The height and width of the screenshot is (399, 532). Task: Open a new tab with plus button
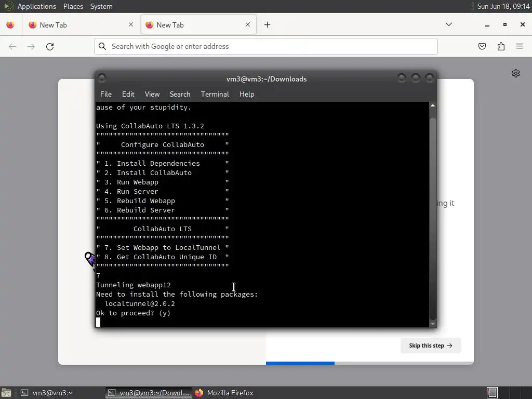[268, 25]
